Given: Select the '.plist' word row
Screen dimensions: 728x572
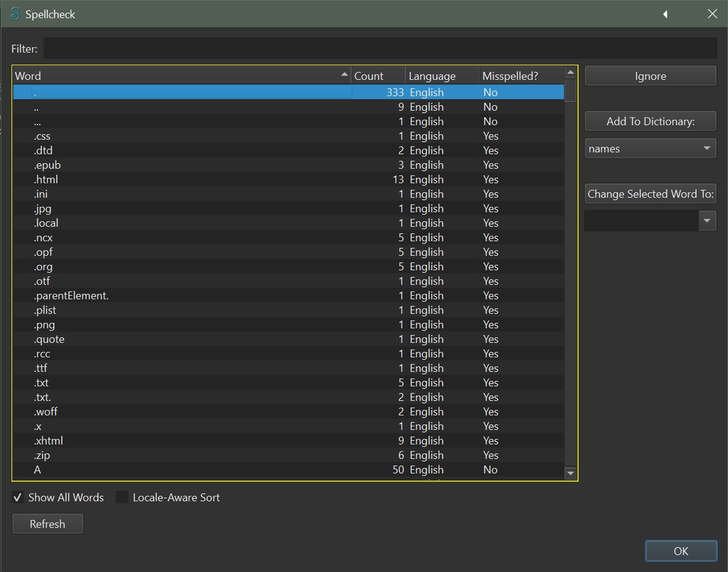Looking at the screenshot, I should (x=289, y=310).
